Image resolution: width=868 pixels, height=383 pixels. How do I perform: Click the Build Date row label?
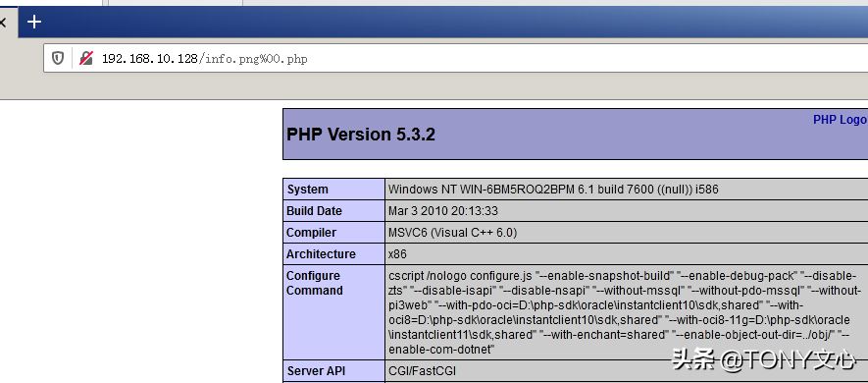pos(315,210)
